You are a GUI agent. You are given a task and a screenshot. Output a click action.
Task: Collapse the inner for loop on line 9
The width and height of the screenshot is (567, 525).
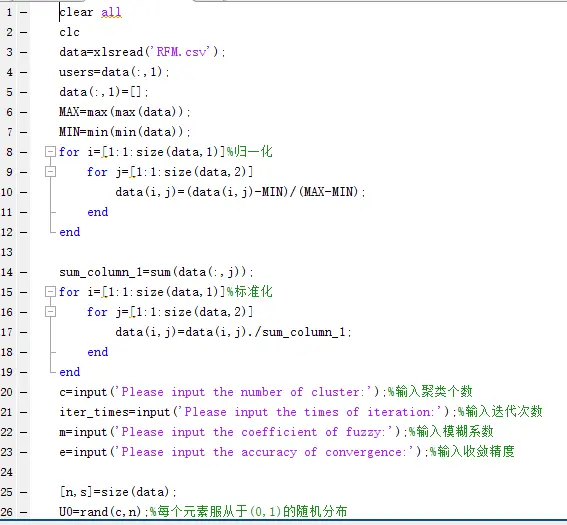[x=50, y=171]
